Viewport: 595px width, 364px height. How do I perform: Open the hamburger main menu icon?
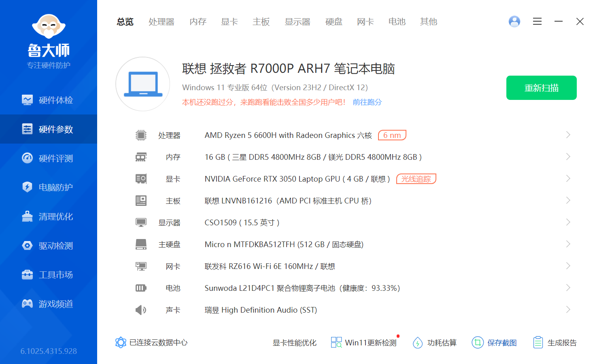pyautogui.click(x=537, y=21)
